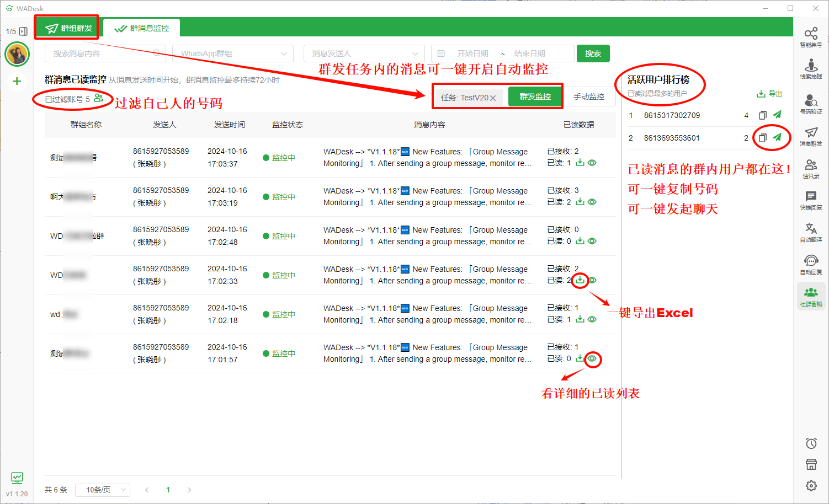Click the search magnifier in message field

click(157, 53)
